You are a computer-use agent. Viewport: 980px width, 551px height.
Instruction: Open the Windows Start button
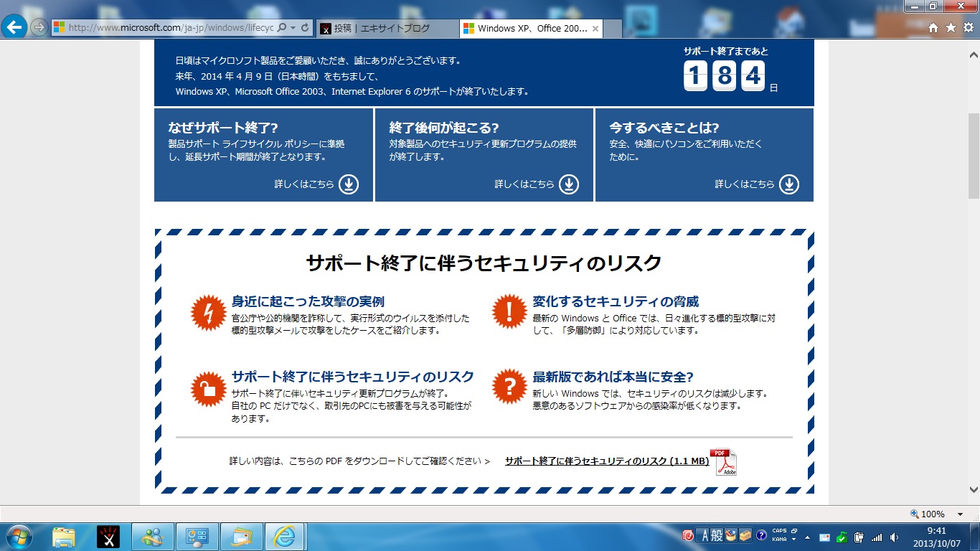pyautogui.click(x=18, y=537)
